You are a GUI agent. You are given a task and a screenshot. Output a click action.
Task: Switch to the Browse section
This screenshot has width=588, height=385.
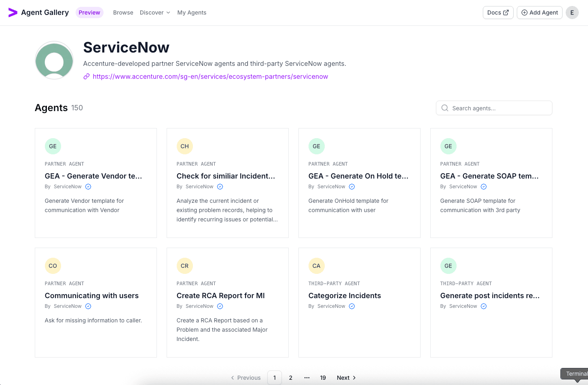tap(123, 13)
